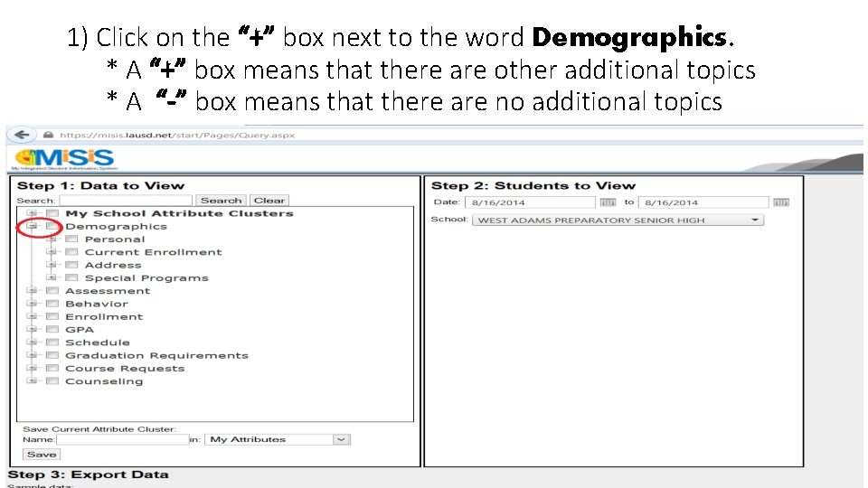
Task: Select the Graduation Requirements tree label
Action: 156,355
